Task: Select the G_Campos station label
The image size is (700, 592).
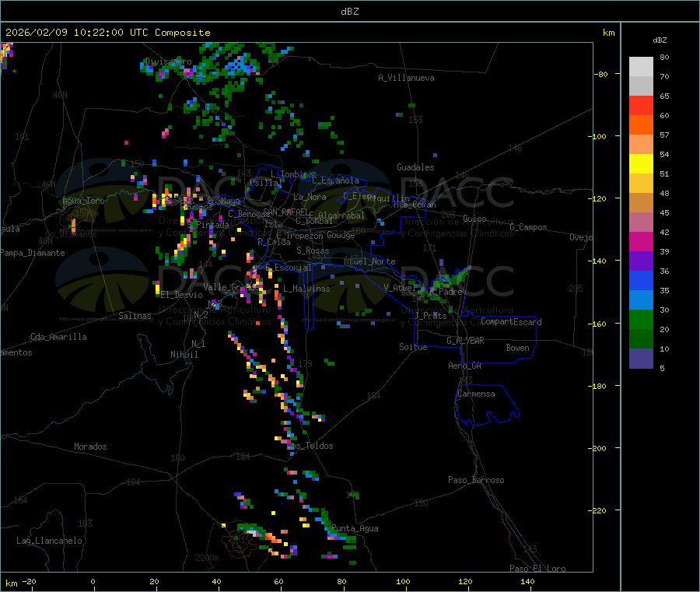Action: click(x=529, y=227)
